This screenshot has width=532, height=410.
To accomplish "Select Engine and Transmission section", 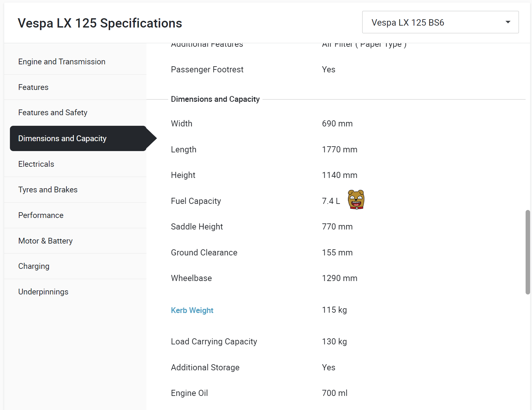I will tap(75, 62).
